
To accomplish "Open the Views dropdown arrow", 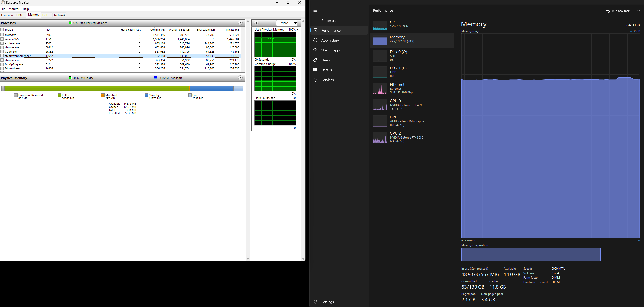I will click(x=295, y=23).
